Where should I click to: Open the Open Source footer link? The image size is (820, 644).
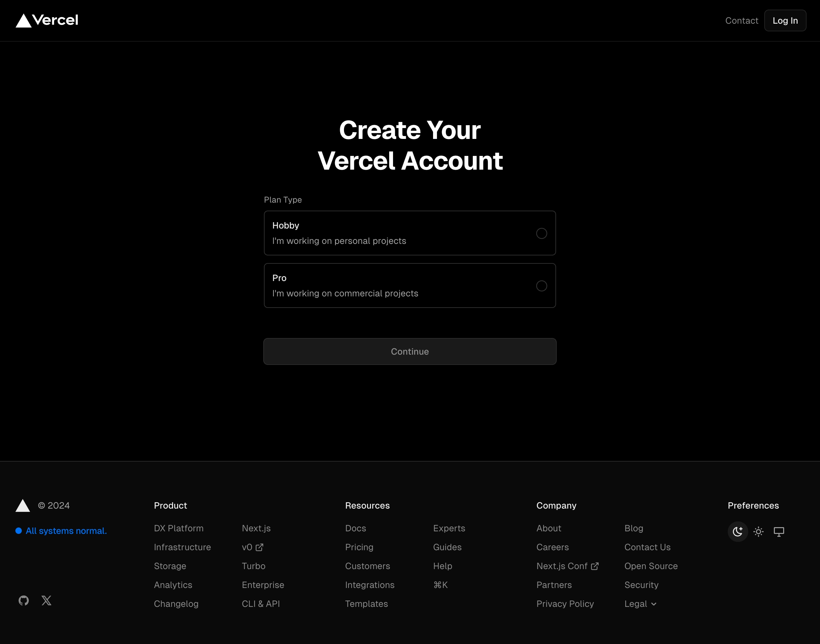pos(651,566)
